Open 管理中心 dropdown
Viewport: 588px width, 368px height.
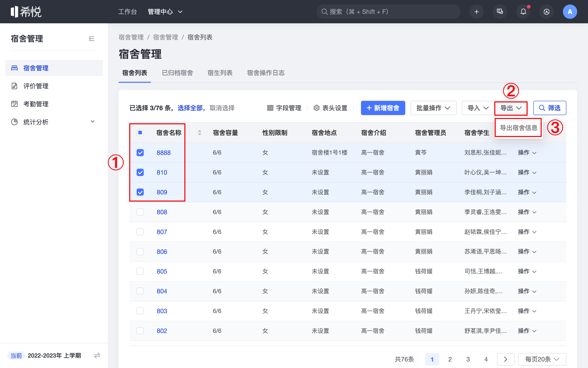click(x=165, y=12)
